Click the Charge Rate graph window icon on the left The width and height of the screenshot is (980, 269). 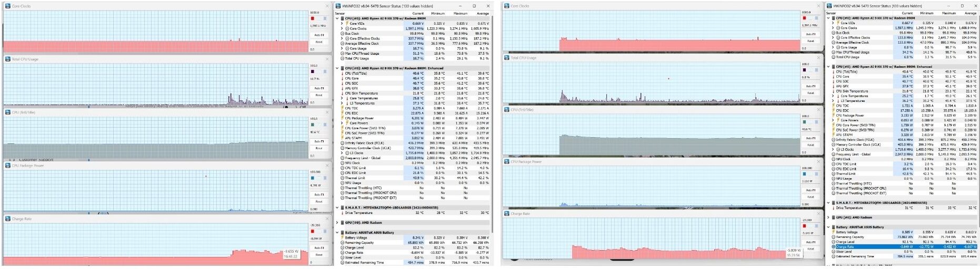(8, 219)
